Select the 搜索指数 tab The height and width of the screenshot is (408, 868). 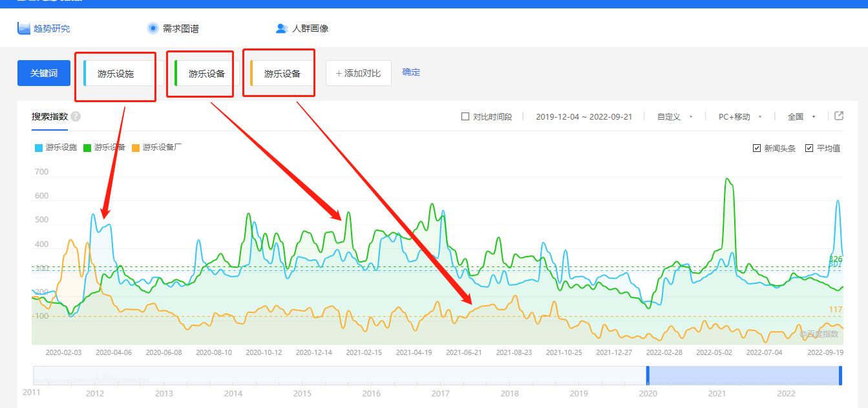click(50, 116)
